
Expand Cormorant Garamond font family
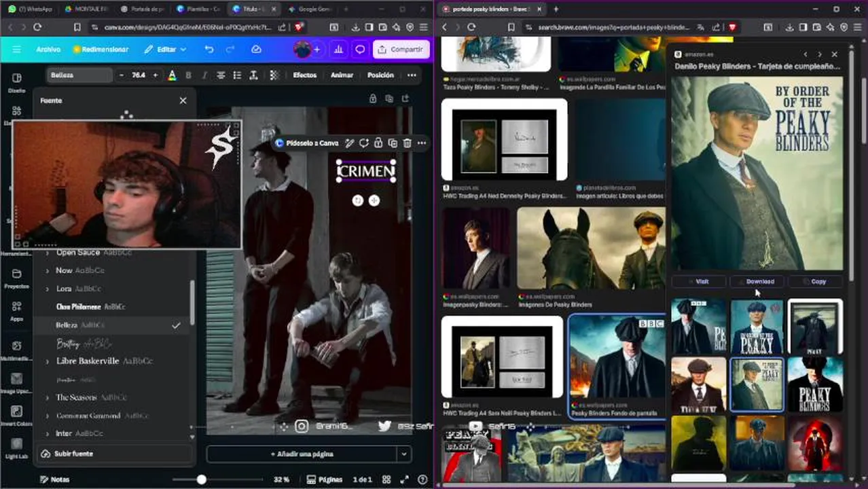pyautogui.click(x=47, y=416)
